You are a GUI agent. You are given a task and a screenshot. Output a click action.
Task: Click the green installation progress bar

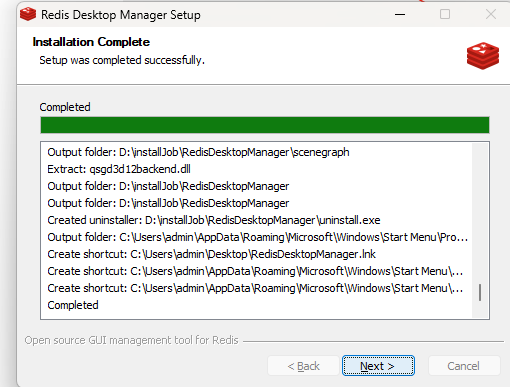[x=265, y=125]
